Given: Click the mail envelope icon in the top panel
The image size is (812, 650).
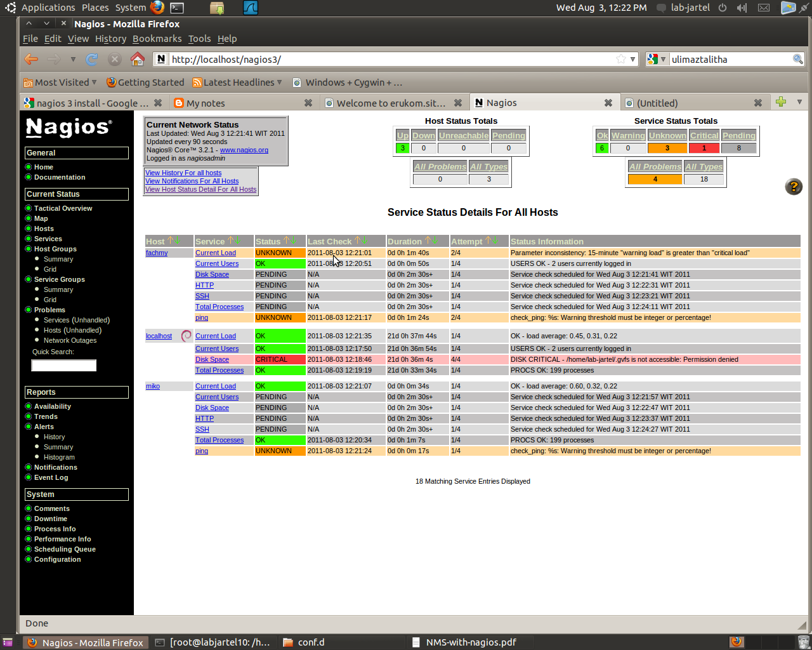Looking at the screenshot, I should click(x=764, y=8).
